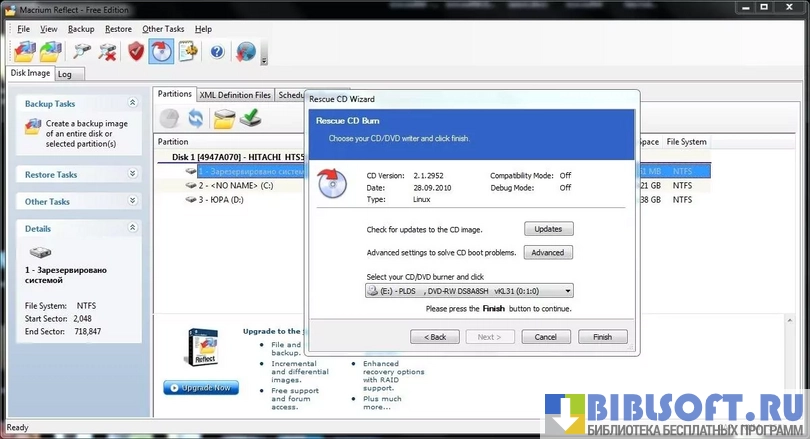Click the Updates button
Screen dimensions: 810x439
(x=547, y=229)
